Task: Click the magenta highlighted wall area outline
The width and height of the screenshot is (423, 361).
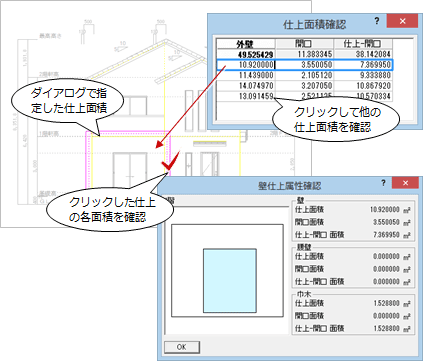Action: pyautogui.click(x=128, y=133)
